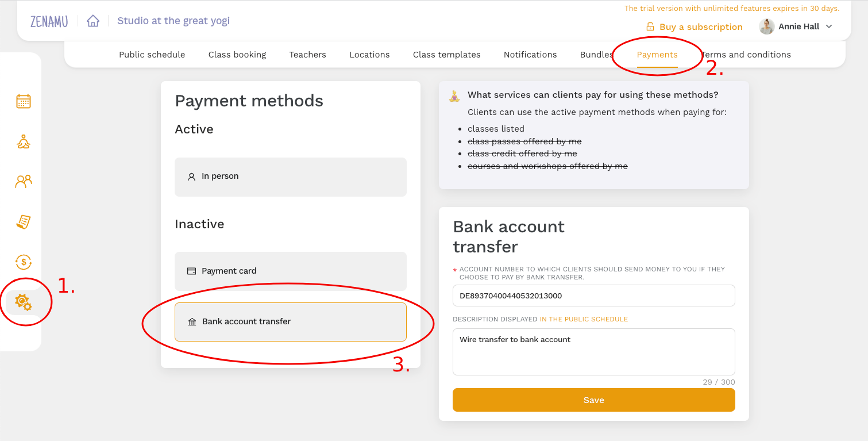This screenshot has width=868, height=441.
Task: Open the finances dollar sidebar icon
Action: pyautogui.click(x=24, y=262)
